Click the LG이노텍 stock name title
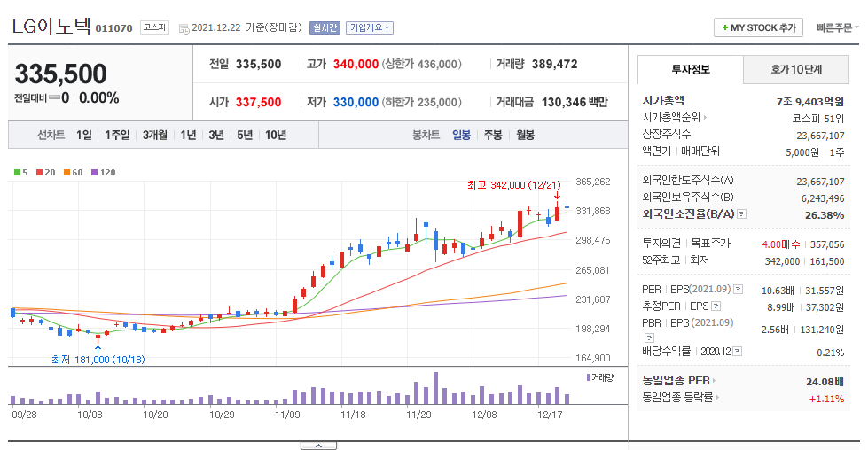The image size is (868, 450). 51,26
